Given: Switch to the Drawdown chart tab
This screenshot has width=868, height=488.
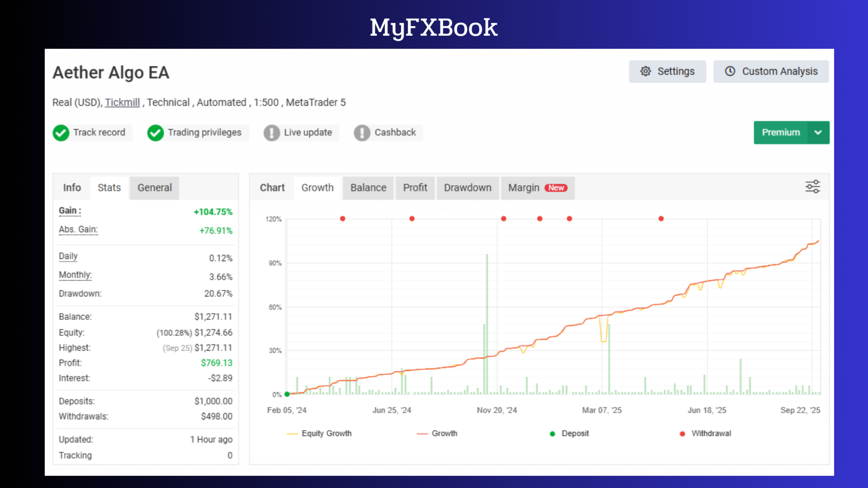Looking at the screenshot, I should point(467,188).
